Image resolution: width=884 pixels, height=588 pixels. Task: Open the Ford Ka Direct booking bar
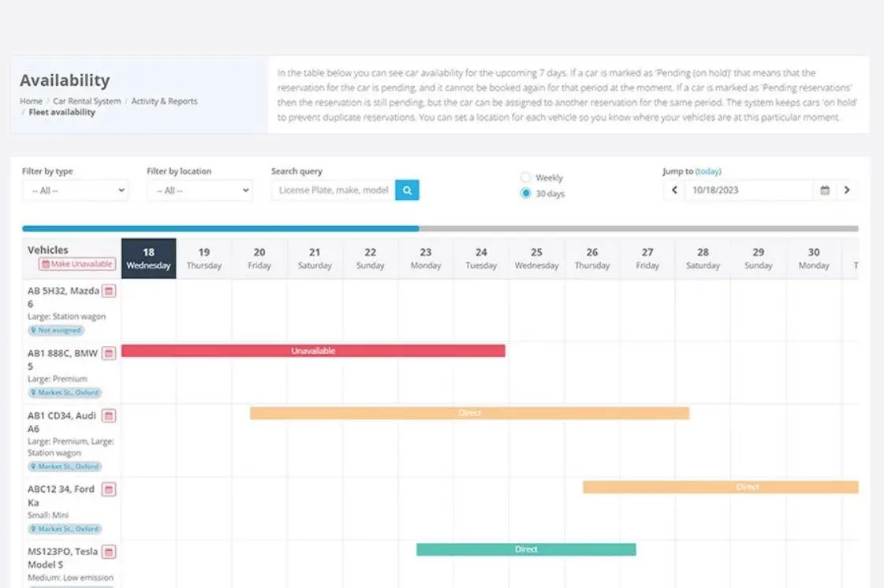tap(721, 487)
